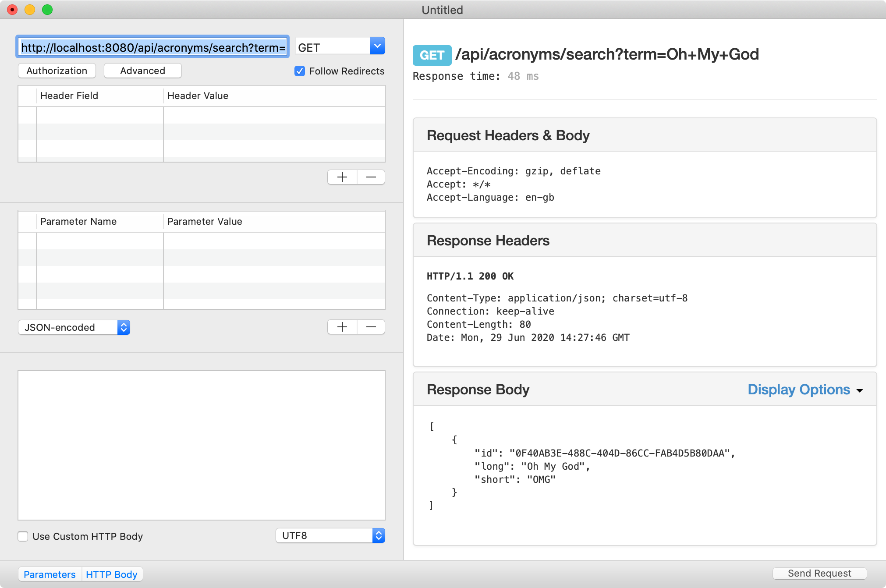Click the Header Field column header
Image resolution: width=886 pixels, height=588 pixels.
(x=100, y=96)
